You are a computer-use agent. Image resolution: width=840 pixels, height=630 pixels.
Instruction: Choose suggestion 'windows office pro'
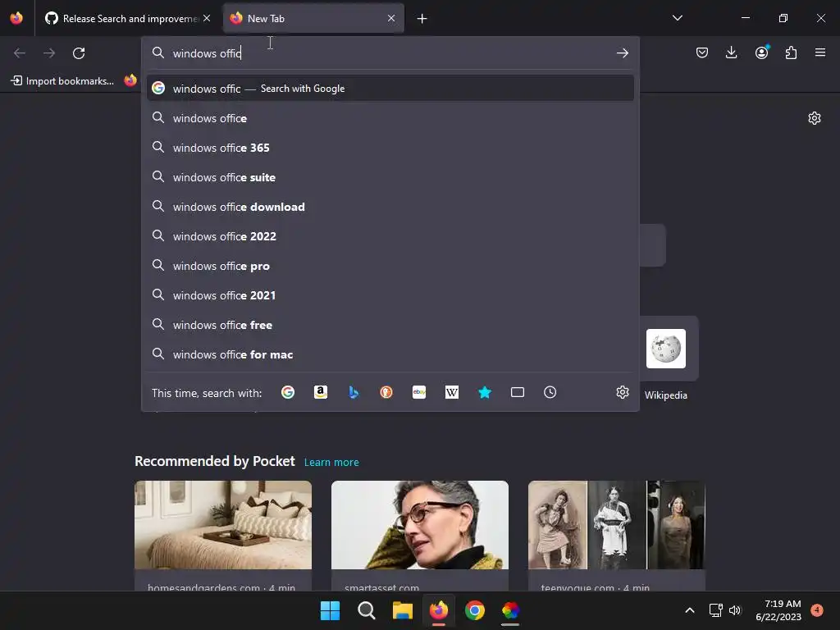[x=390, y=267]
